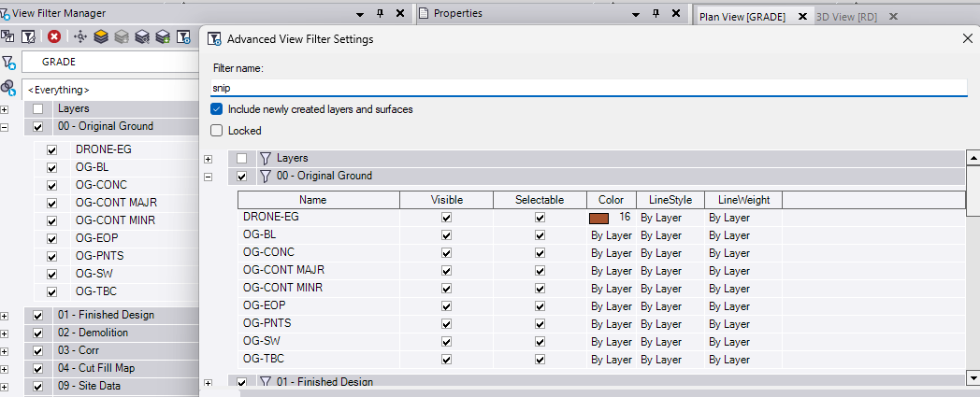
Task: Toggle Visible checkbox for OG-CONC row
Action: click(446, 253)
